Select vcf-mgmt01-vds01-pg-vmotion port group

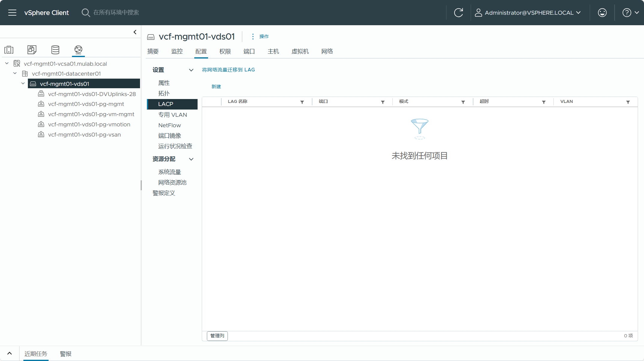point(89,124)
